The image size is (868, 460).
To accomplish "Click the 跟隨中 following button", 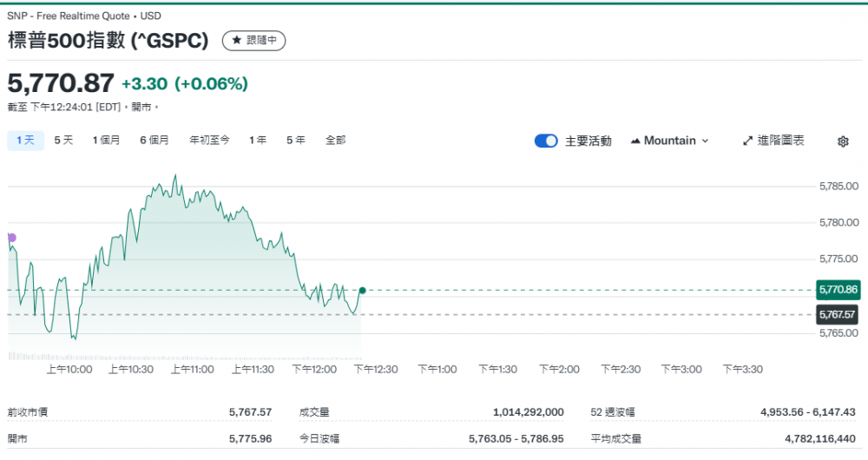I will click(253, 41).
